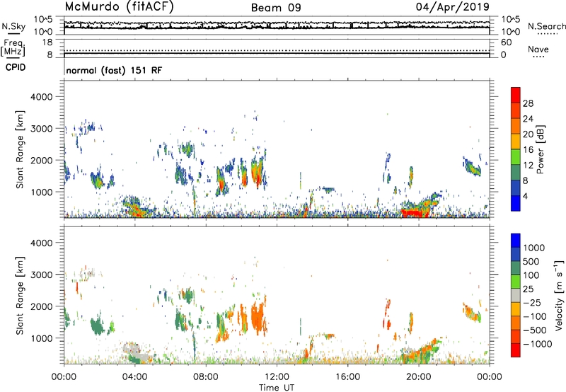Click the -1000 tick on velocity colorbar

click(x=538, y=344)
